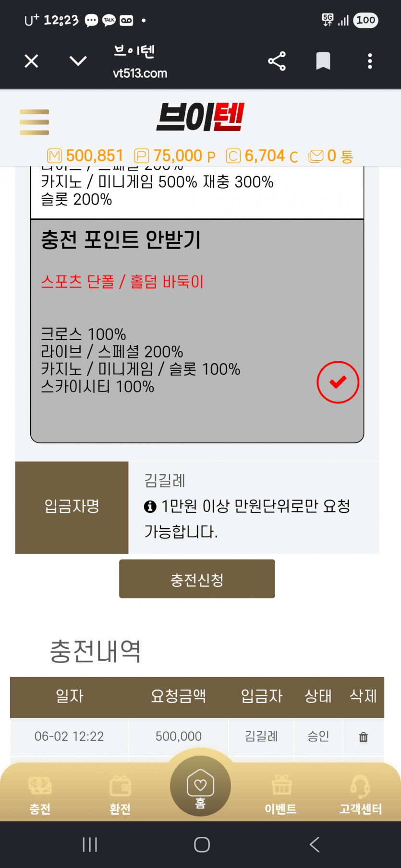Viewport: 401px width, 868px height.
Task: Choose the 충전 포인트 안받기 option card
Action: [x=197, y=331]
